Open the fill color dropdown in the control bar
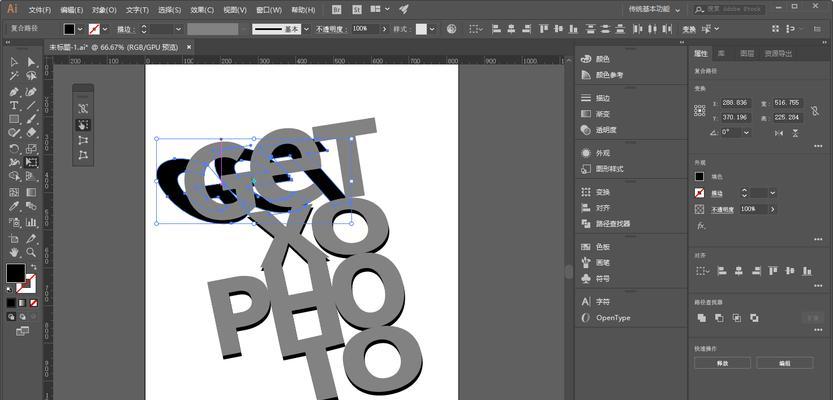Image resolution: width=833 pixels, height=400 pixels. click(x=81, y=29)
